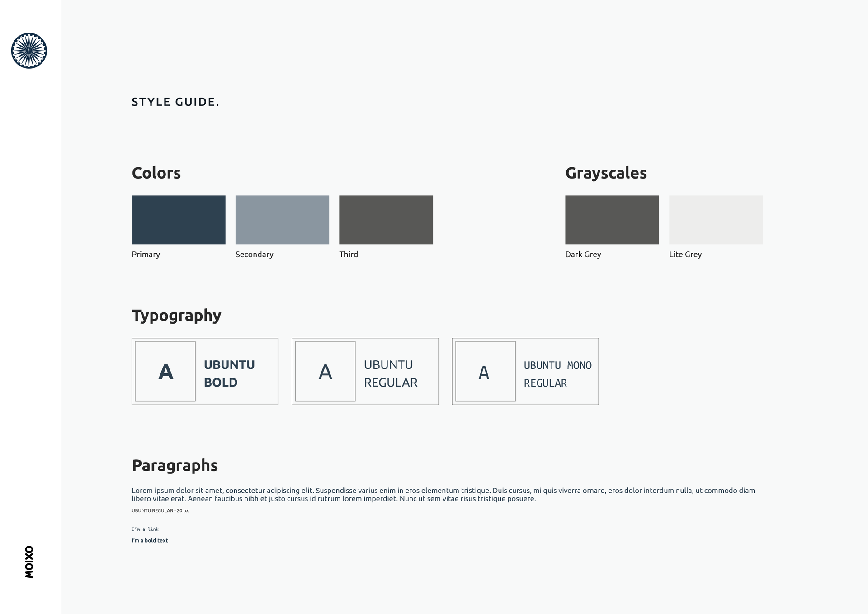Click the STYLE GUIDE. title

click(x=175, y=102)
